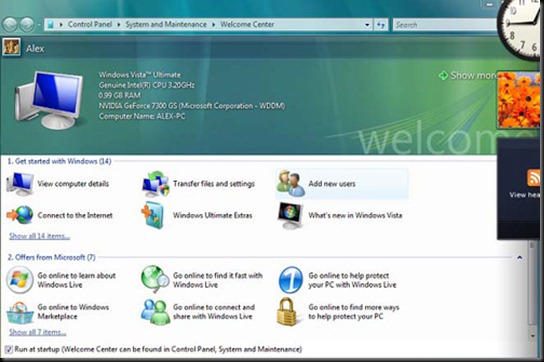Open View computer details icon
This screenshot has height=362, width=544.
[x=20, y=184]
